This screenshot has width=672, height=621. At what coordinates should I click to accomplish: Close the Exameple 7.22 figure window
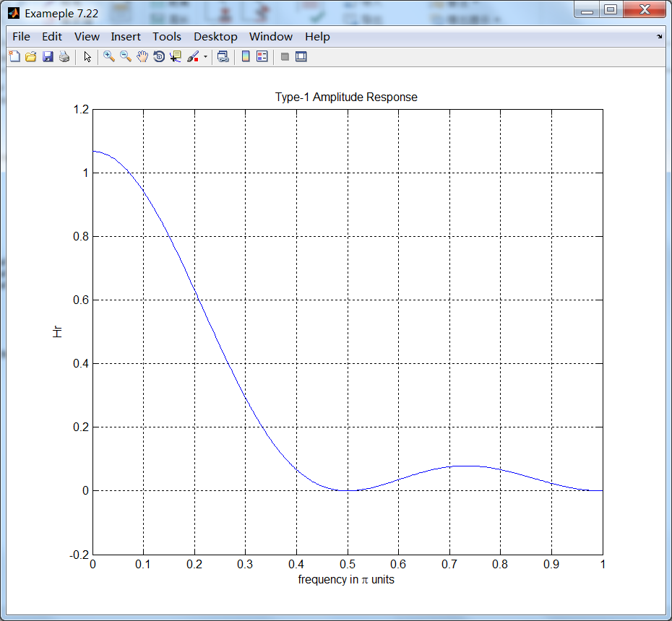[x=645, y=10]
